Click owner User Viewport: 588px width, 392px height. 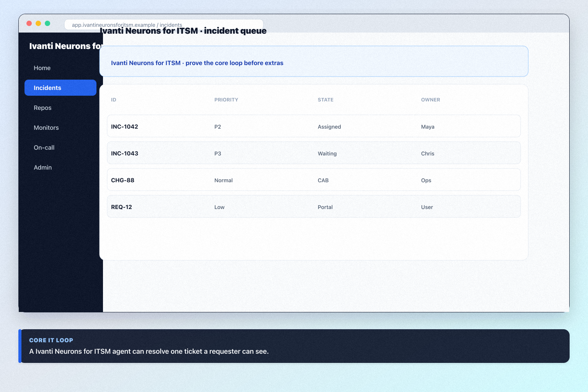tap(427, 207)
